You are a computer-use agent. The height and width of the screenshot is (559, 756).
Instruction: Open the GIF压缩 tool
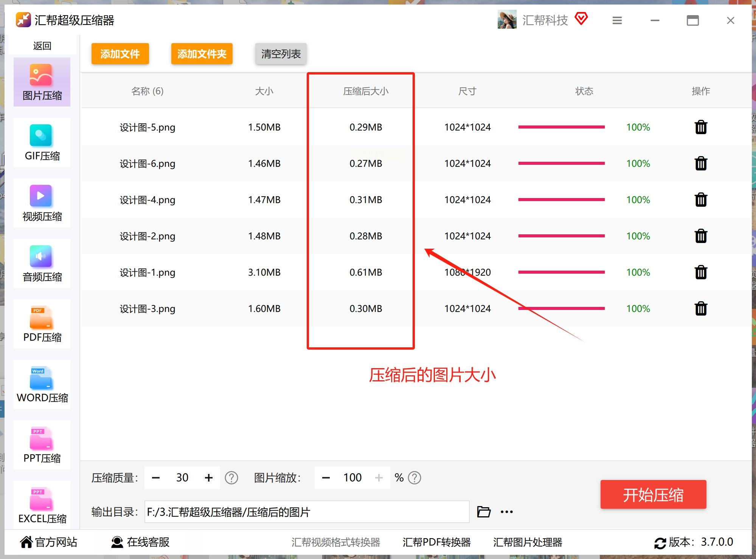(42, 142)
